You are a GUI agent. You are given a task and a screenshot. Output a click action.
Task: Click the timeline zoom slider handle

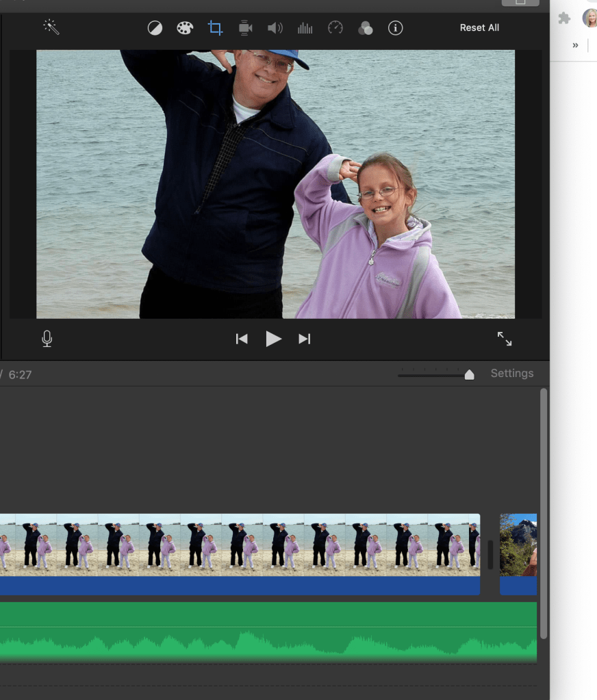point(469,374)
